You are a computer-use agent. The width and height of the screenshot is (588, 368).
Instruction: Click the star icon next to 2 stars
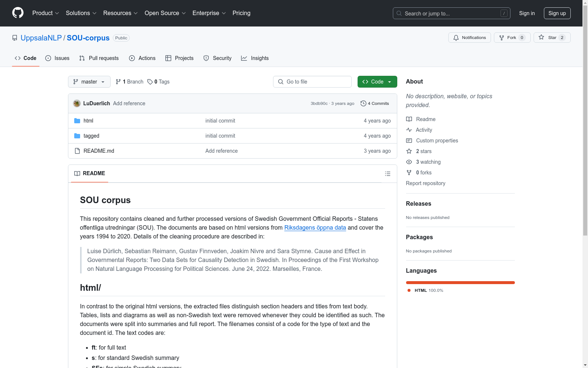point(409,151)
